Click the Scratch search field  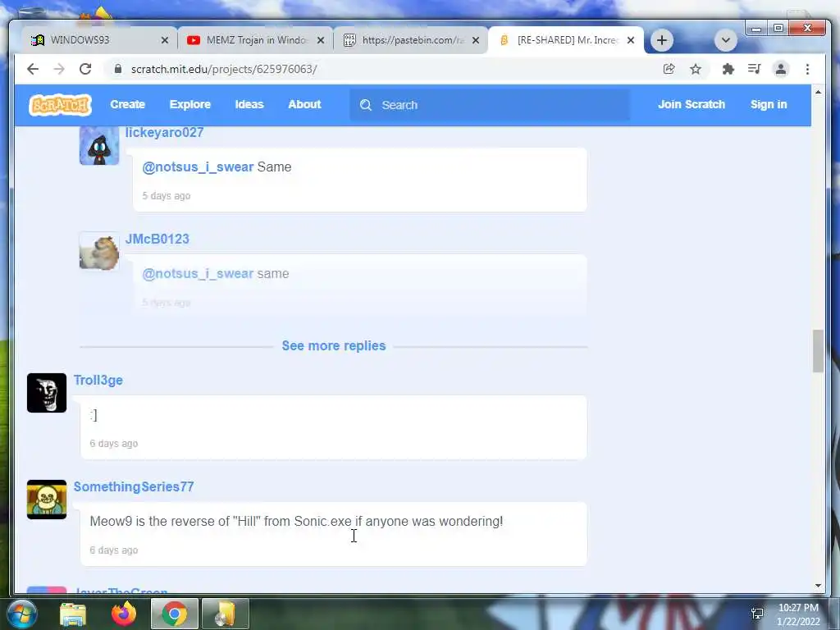coord(490,105)
